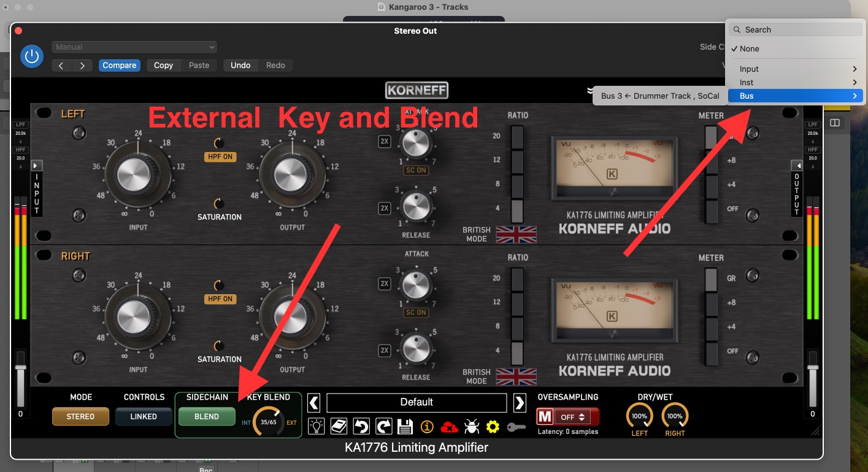Set RIGHT meter to OFF

[710, 352]
